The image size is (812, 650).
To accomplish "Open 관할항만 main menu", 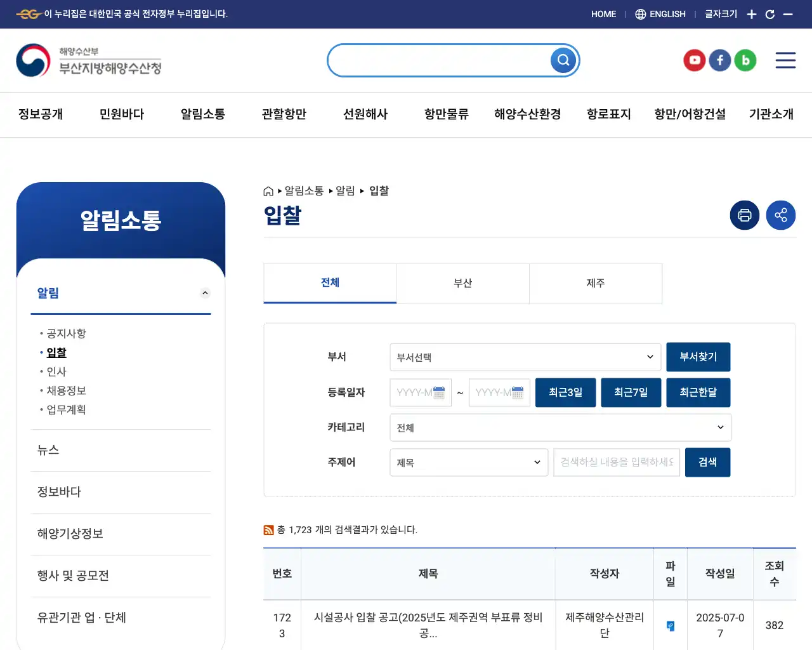I will 284,114.
